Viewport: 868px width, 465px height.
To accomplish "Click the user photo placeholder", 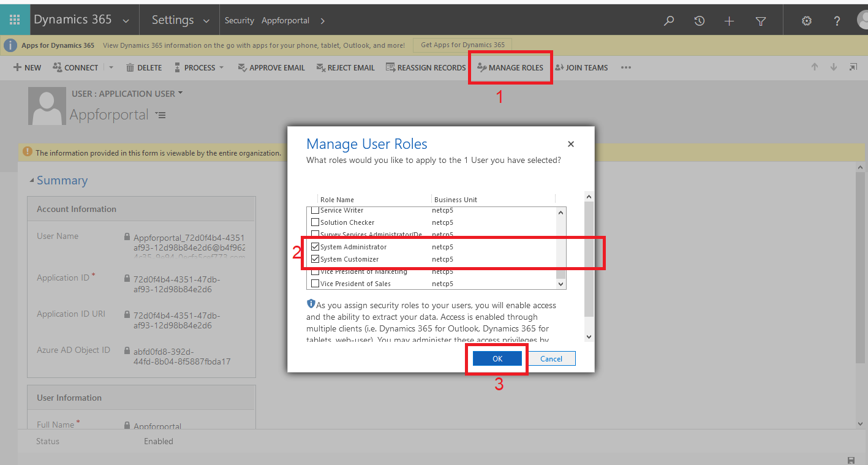I will click(47, 106).
